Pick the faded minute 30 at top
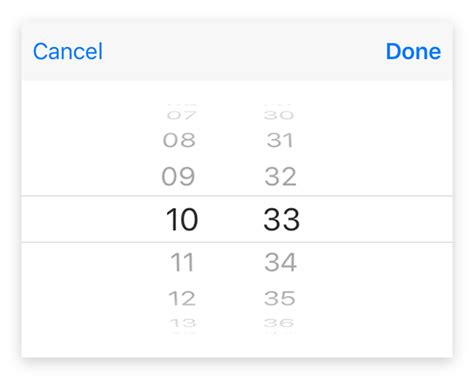 pyautogui.click(x=279, y=115)
